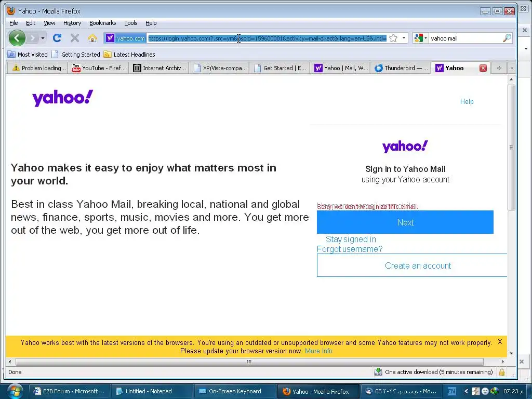Click More Info link in yellow banner
Image resolution: width=532 pixels, height=399 pixels.
pyautogui.click(x=318, y=351)
